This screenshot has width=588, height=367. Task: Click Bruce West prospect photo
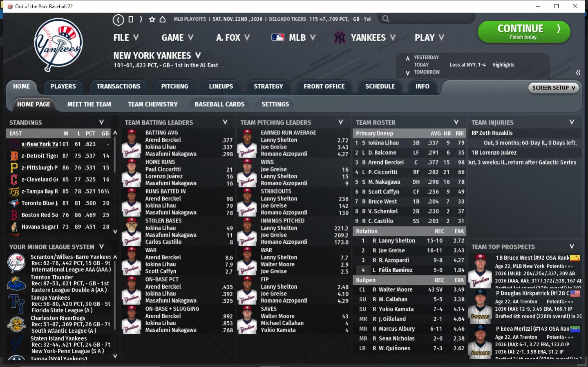pyautogui.click(x=480, y=271)
